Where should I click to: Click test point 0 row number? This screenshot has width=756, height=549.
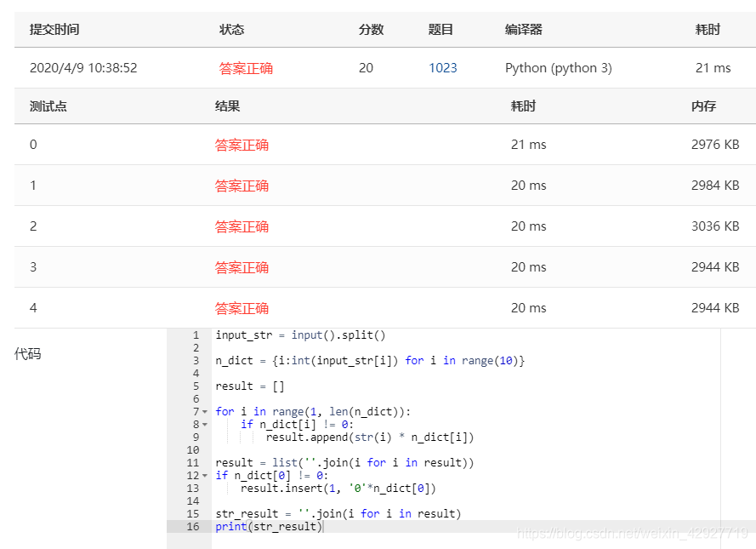coord(33,145)
